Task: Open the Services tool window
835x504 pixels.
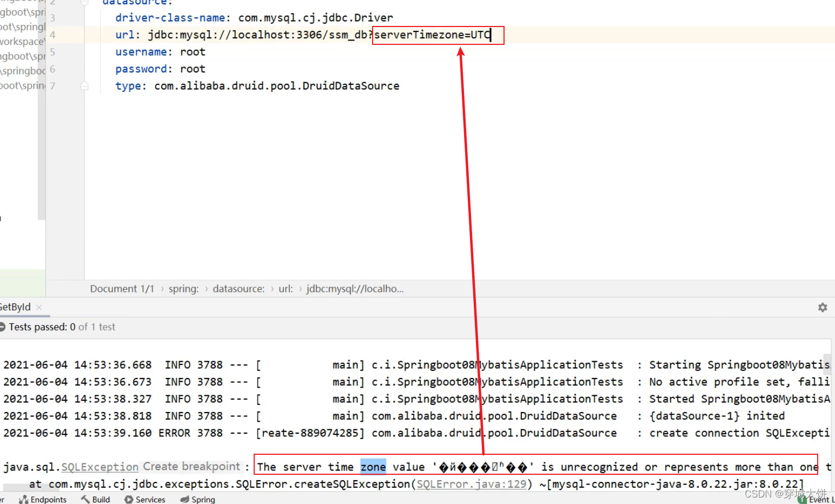Action: (x=145, y=499)
